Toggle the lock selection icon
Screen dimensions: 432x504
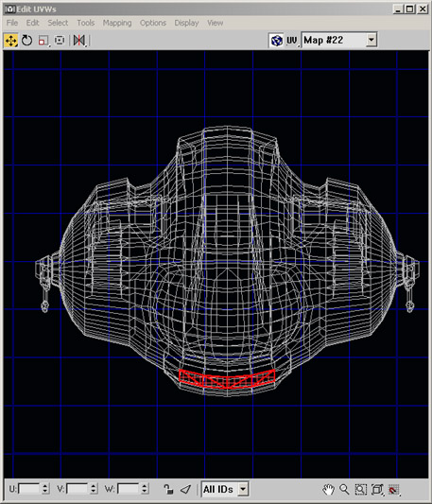coord(168,489)
